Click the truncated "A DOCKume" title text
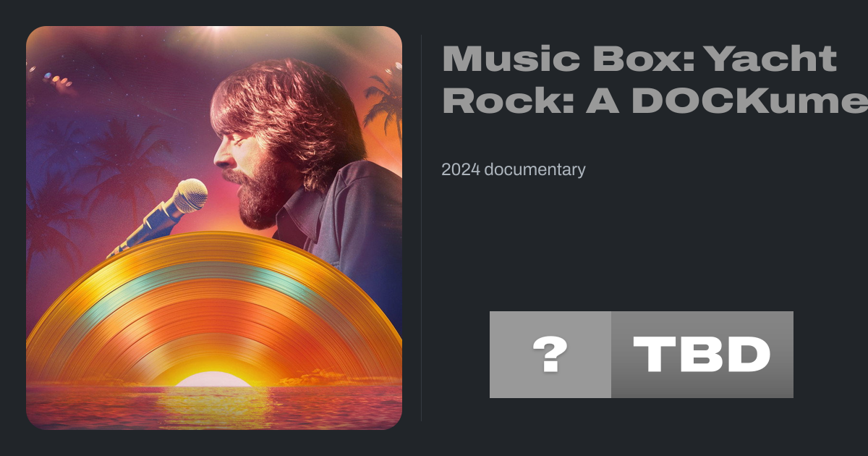868x456 pixels. [x=727, y=101]
